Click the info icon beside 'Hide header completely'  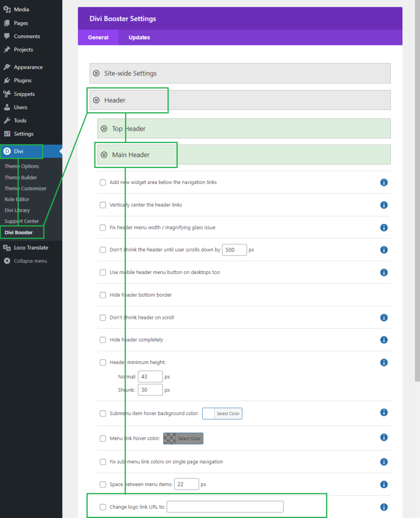click(x=384, y=340)
